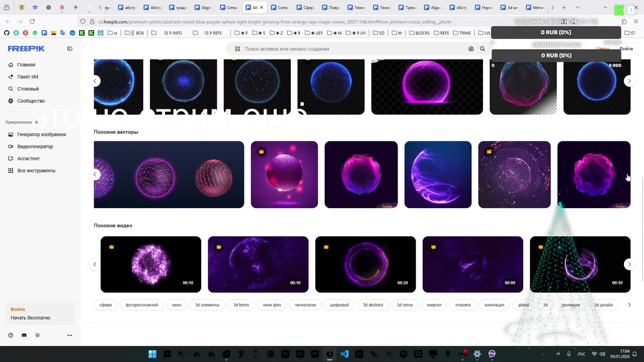Viewport: 644px width, 362px height.
Task: Go to the previous page of similar videos
Action: click(x=95, y=264)
